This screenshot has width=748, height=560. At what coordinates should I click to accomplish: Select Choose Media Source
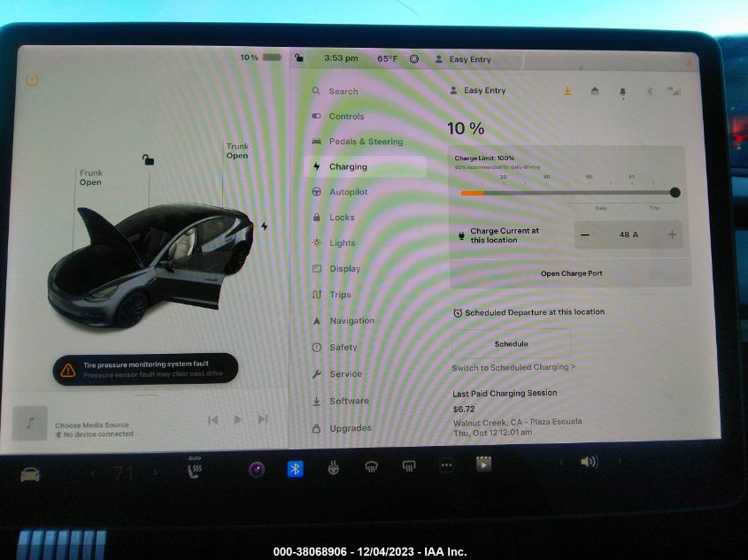click(x=91, y=425)
